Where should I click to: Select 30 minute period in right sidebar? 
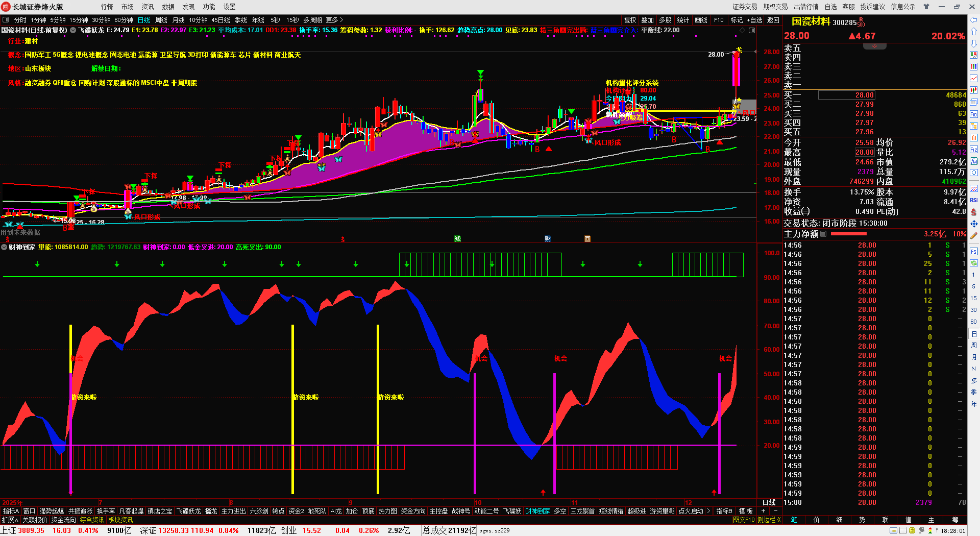[973, 310]
